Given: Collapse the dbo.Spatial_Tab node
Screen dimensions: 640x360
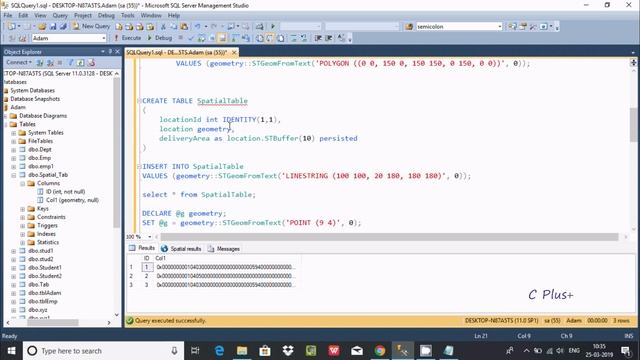Looking at the screenshot, I should (x=14, y=175).
